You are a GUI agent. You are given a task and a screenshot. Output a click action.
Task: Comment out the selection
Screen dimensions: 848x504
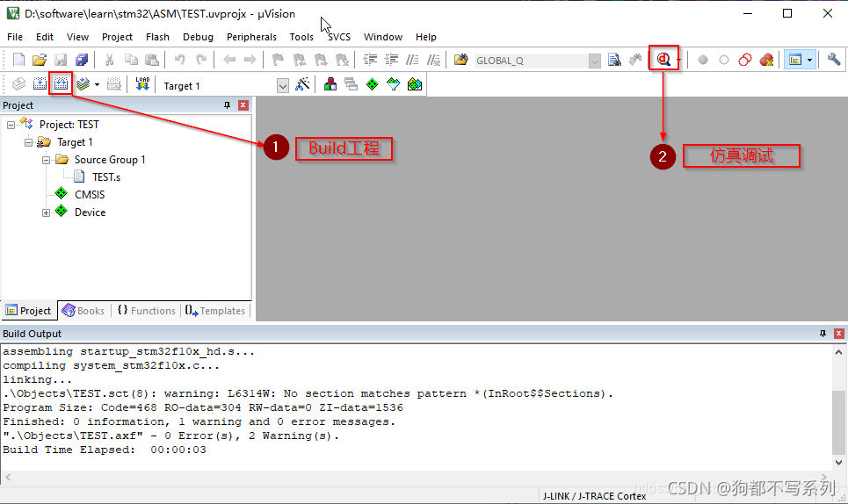(412, 60)
